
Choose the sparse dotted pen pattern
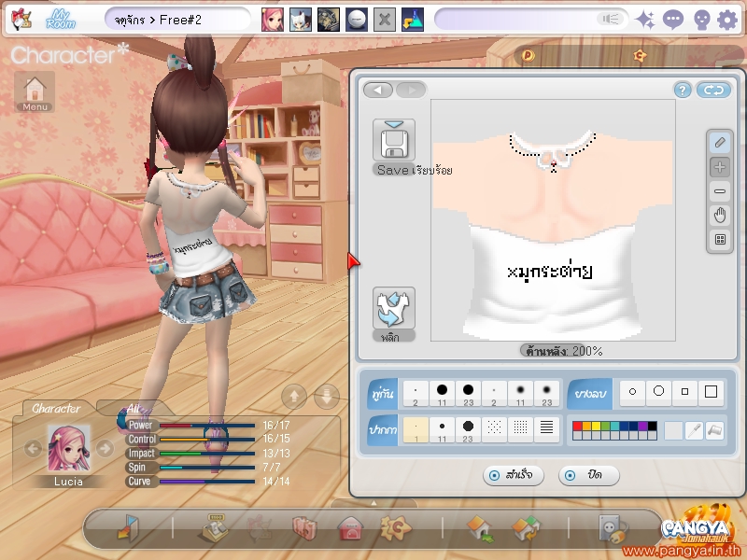click(x=494, y=430)
